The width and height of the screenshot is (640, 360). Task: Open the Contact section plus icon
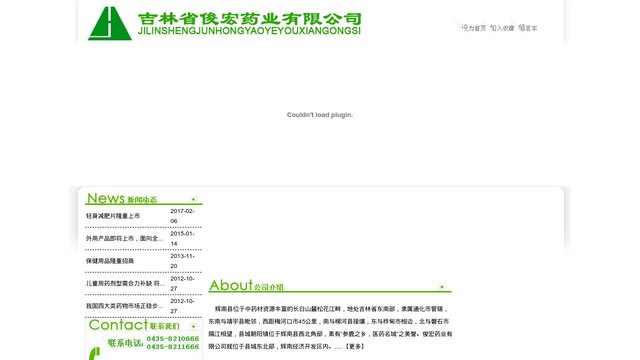tap(193, 326)
